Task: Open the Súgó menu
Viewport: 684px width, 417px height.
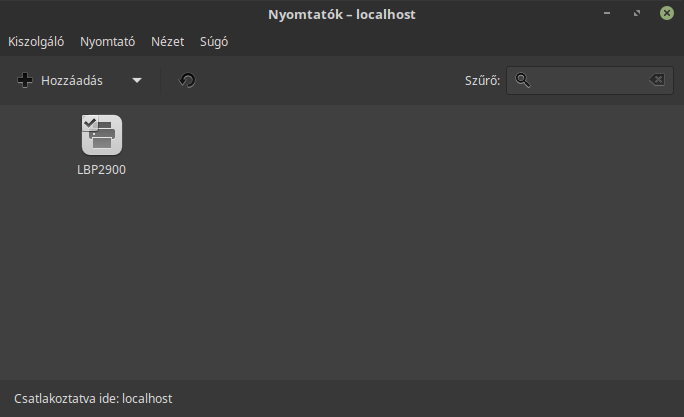Action: (214, 42)
